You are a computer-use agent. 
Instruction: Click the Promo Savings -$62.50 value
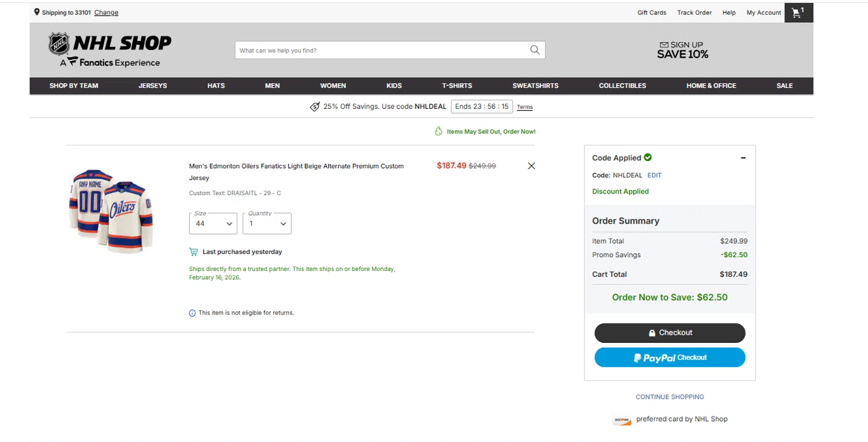click(x=734, y=255)
